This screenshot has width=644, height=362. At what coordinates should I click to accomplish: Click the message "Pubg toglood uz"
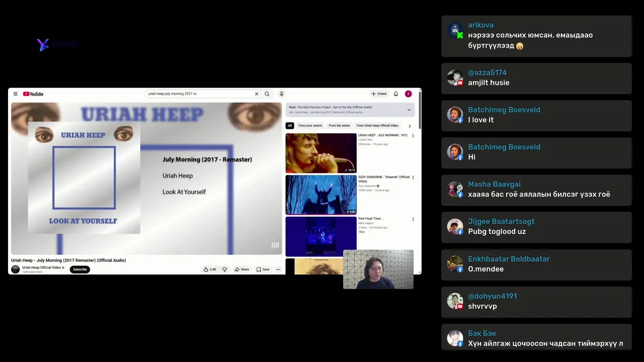[x=497, y=231]
